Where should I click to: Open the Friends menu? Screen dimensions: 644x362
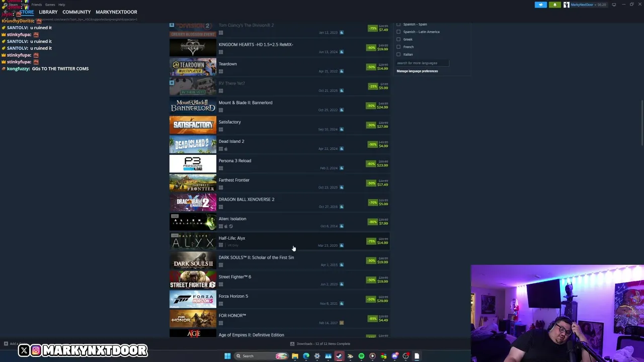click(37, 5)
